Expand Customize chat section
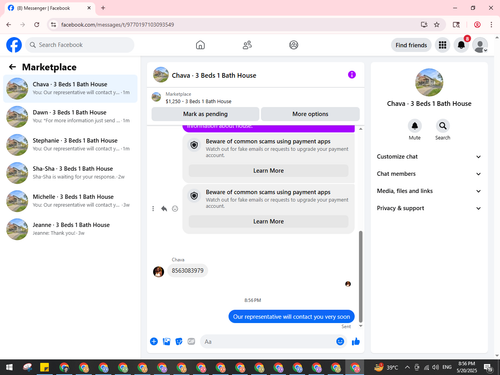 [429, 157]
